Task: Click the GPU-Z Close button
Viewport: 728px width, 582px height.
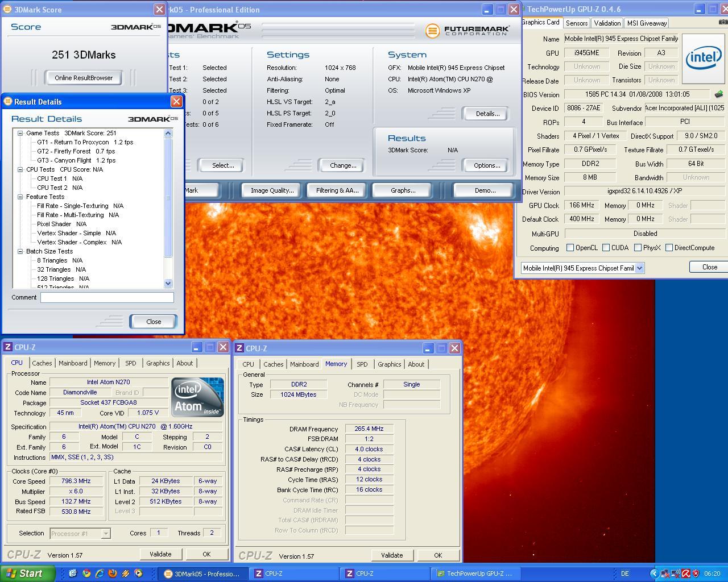Action: (709, 267)
